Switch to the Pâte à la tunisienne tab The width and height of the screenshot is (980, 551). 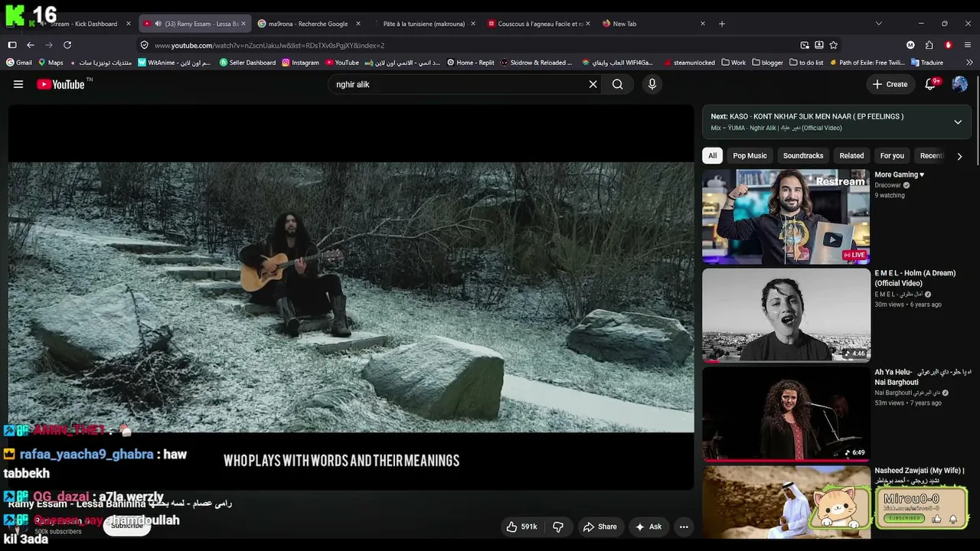tap(423, 24)
